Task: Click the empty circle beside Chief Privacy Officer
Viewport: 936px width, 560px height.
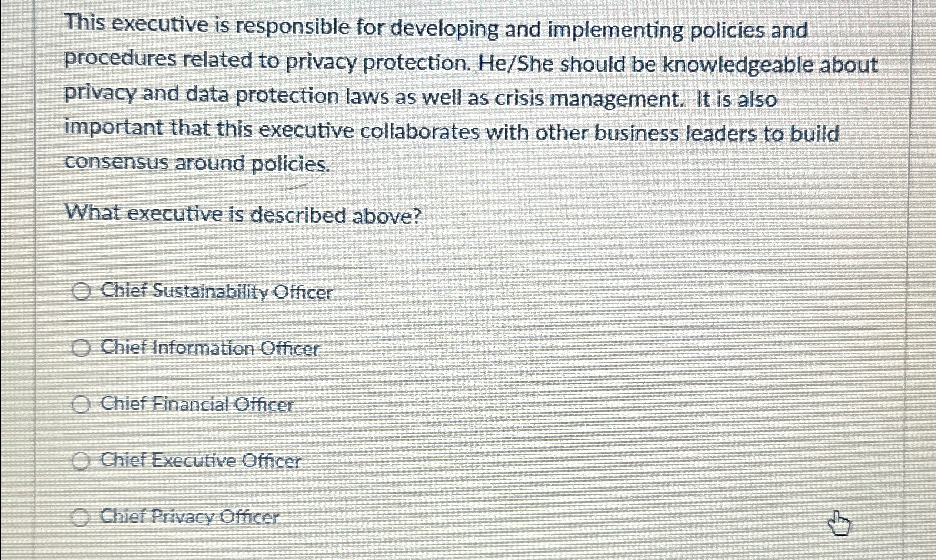Action: [x=81, y=517]
